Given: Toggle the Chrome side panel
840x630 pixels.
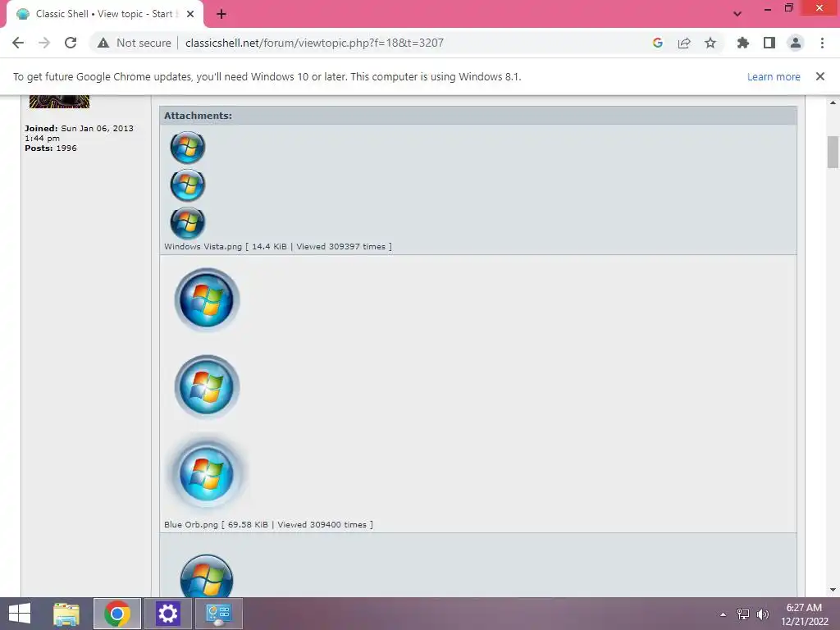Looking at the screenshot, I should click(769, 43).
